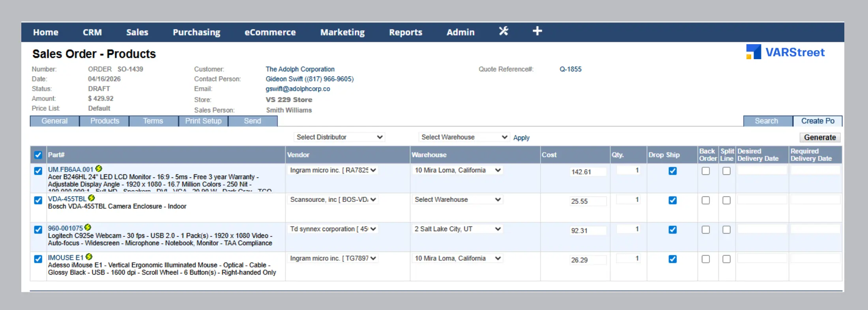Image resolution: width=868 pixels, height=310 pixels.
Task: Open the Select Warehouse dropdown beside Apply
Action: point(464,137)
